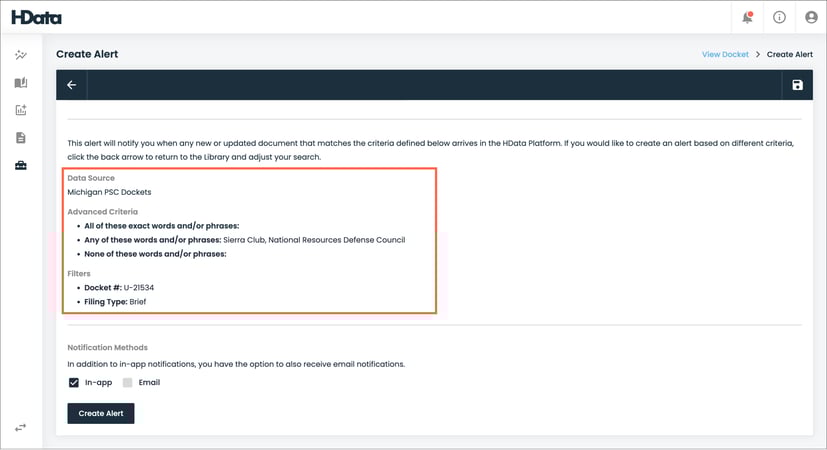Image resolution: width=827 pixels, height=450 pixels.
Task: Click the Notification Methods heading
Action: pyautogui.click(x=108, y=347)
